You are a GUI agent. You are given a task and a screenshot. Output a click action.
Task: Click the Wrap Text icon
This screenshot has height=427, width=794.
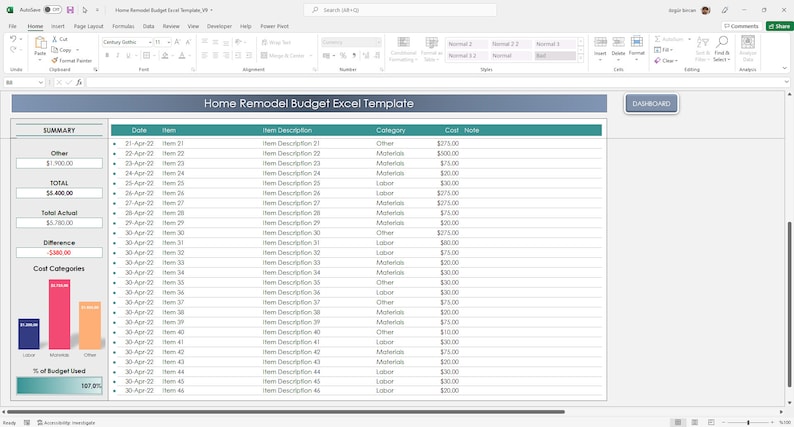coord(264,43)
